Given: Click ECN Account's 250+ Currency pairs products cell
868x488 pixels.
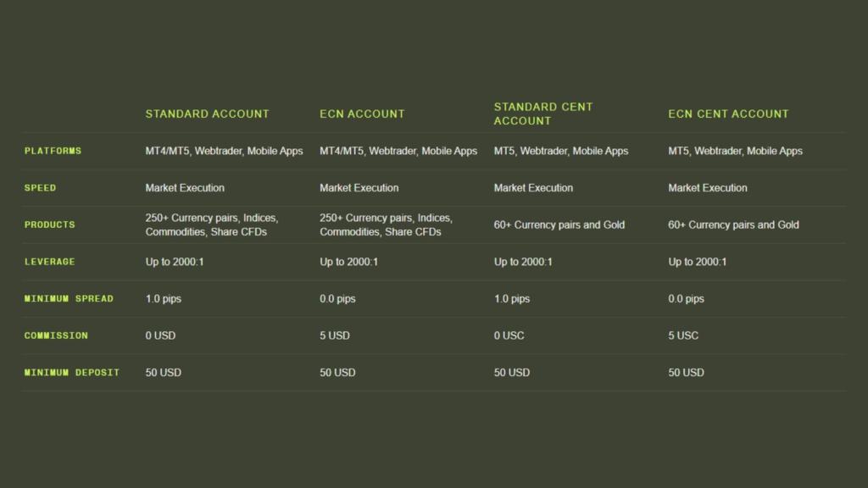Looking at the screenshot, I should click(386, 225).
